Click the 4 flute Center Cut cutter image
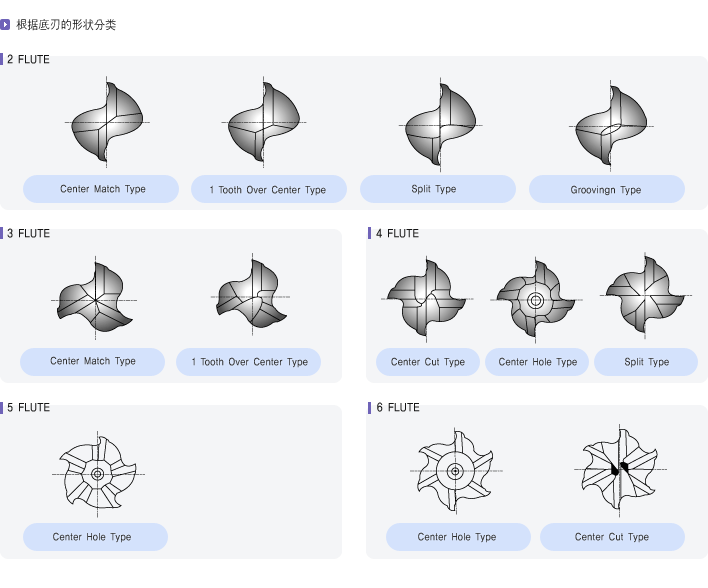 [427, 299]
